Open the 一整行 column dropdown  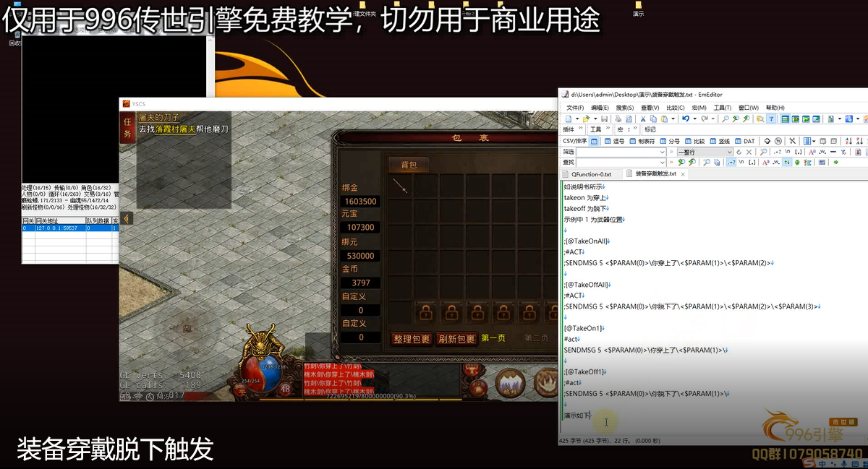(x=729, y=152)
